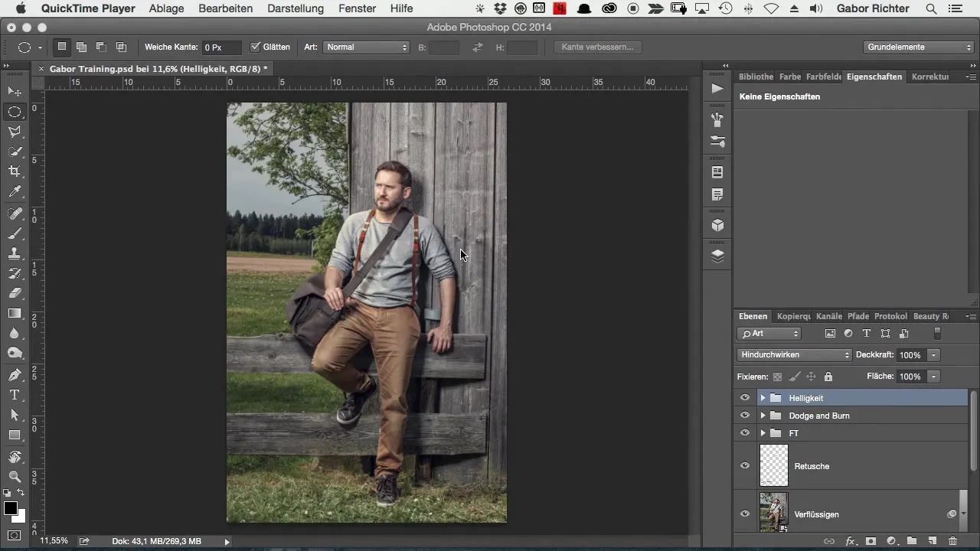This screenshot has width=980, height=551.
Task: Select the Pen tool
Action: 15,375
